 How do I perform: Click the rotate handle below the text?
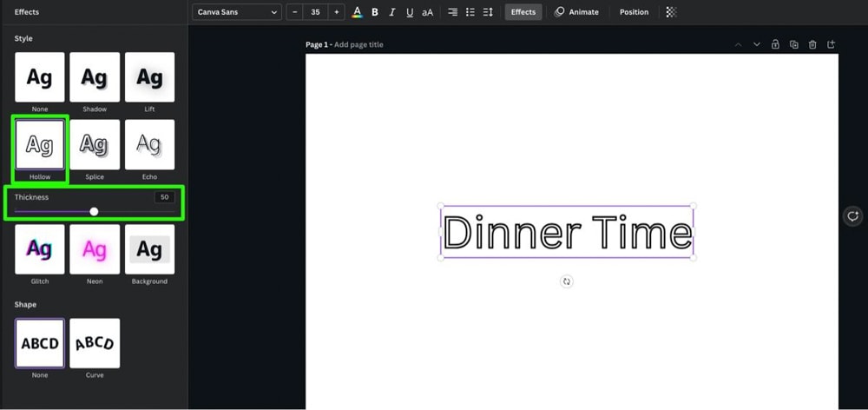[x=566, y=281]
